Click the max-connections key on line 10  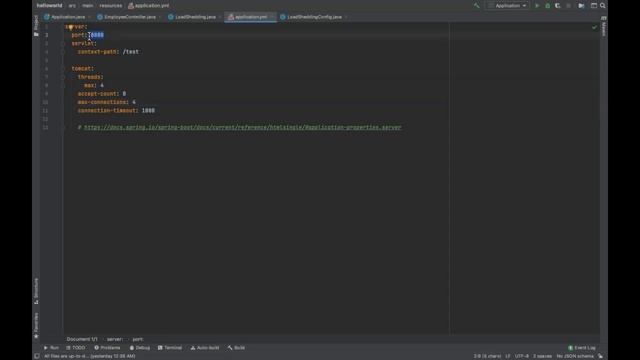(102, 102)
